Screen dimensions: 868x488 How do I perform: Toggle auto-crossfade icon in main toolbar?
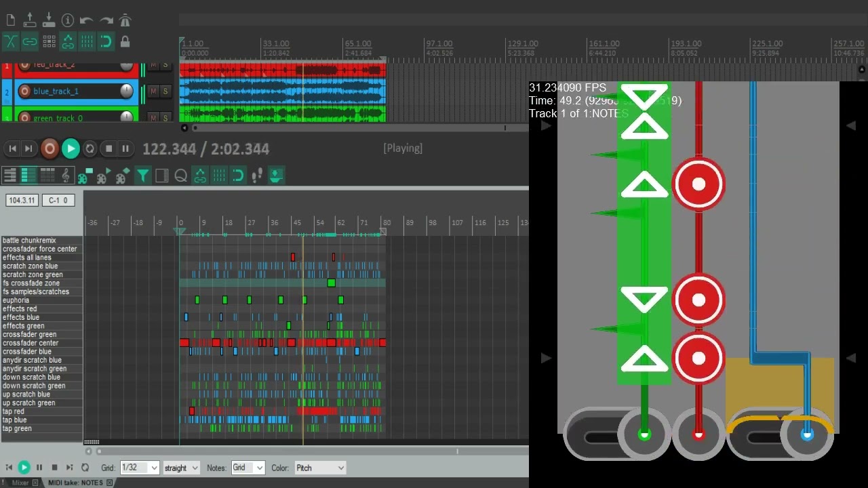tap(10, 41)
